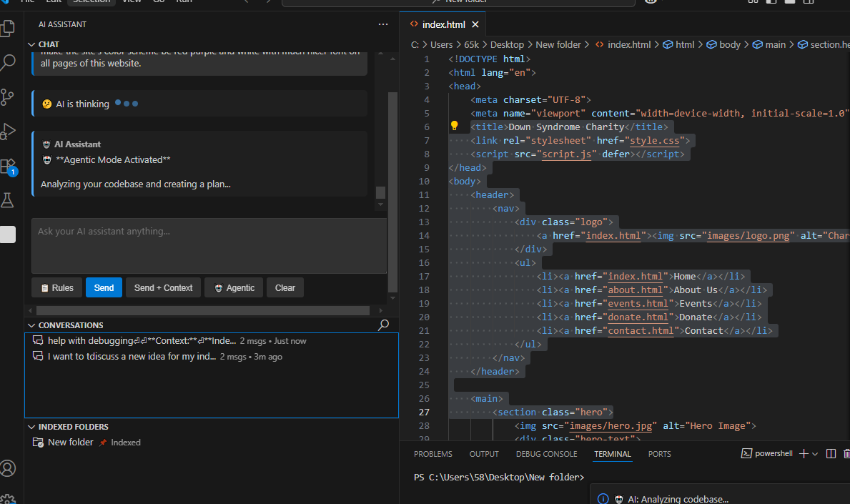Create a new terminal with the plus icon
This screenshot has width=850, height=504.
coord(805,453)
